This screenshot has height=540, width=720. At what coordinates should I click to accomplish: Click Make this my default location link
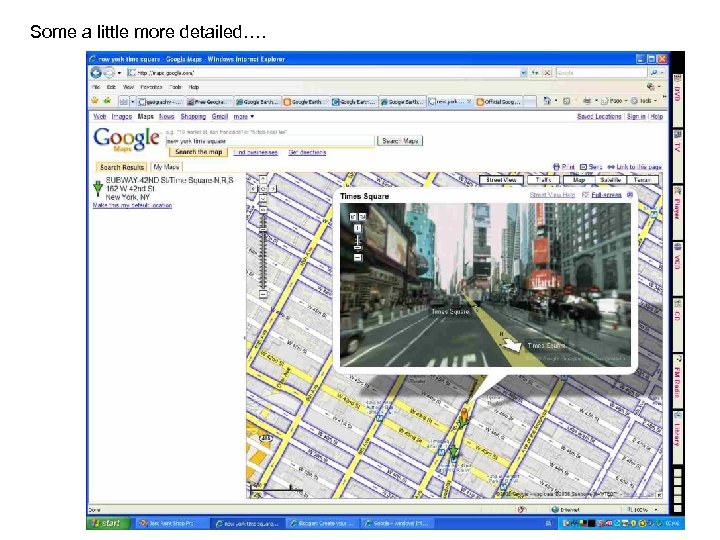(x=132, y=205)
